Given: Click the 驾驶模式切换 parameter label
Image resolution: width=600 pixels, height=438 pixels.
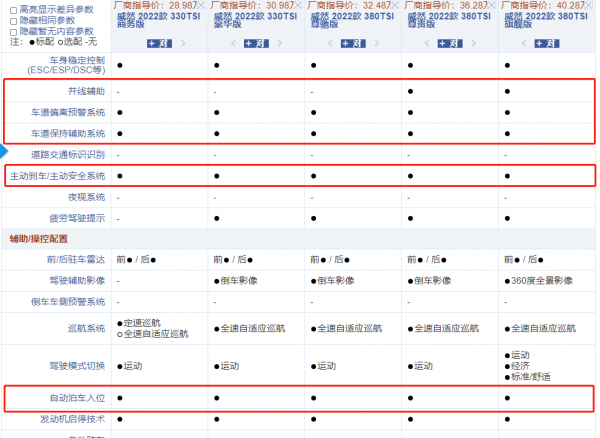Looking at the screenshot, I should [x=77, y=366].
